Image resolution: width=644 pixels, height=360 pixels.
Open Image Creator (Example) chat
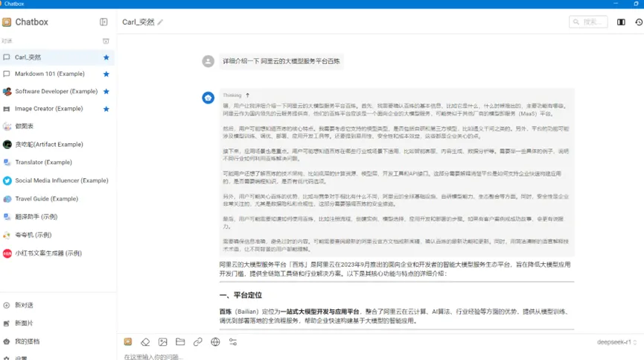(x=57, y=109)
